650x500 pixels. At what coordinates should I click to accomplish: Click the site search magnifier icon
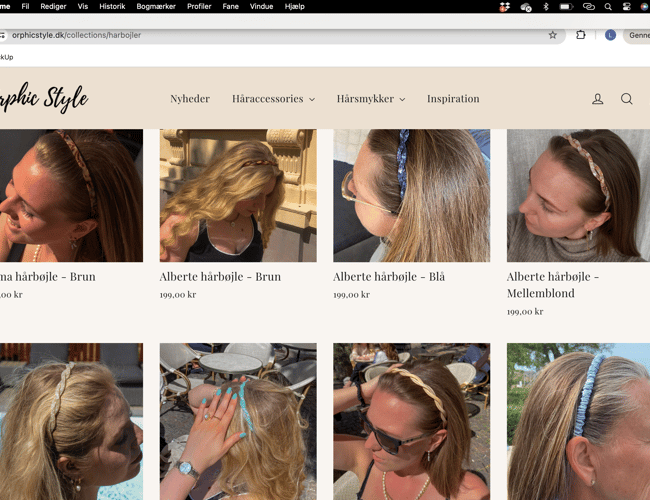626,99
